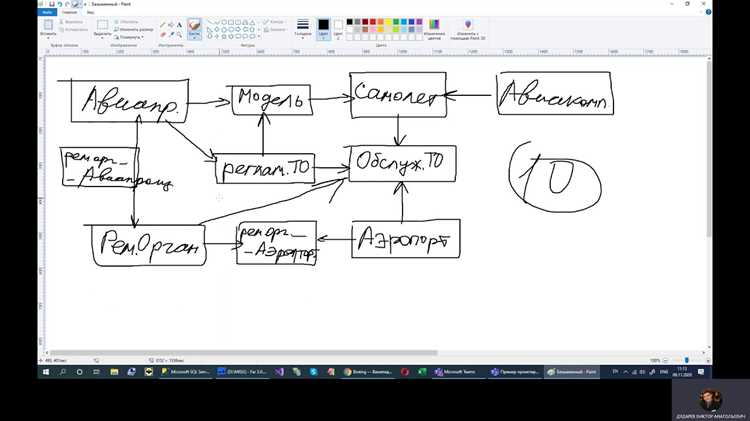The image size is (750, 421).
Task: Open Cortana from the taskbar
Action: click(79, 372)
